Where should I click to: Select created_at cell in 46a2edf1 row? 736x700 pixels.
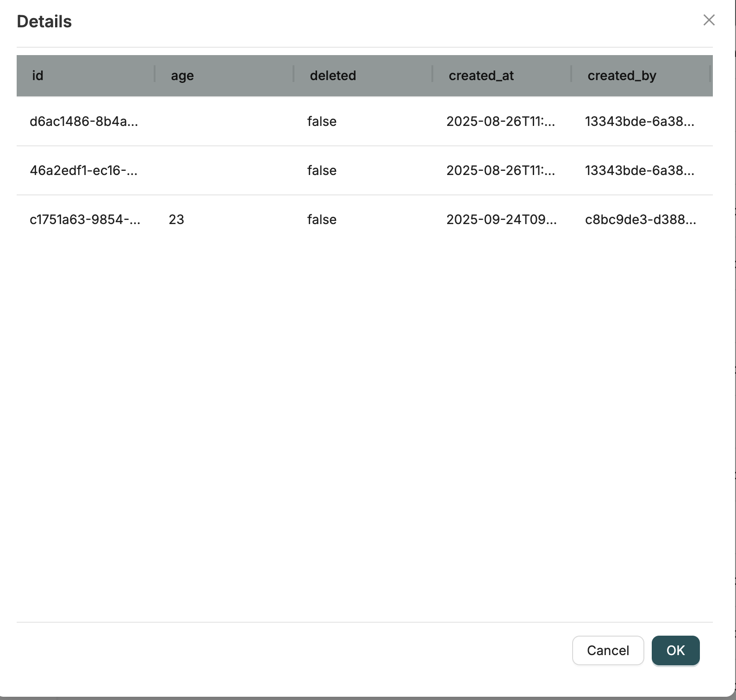(x=502, y=170)
